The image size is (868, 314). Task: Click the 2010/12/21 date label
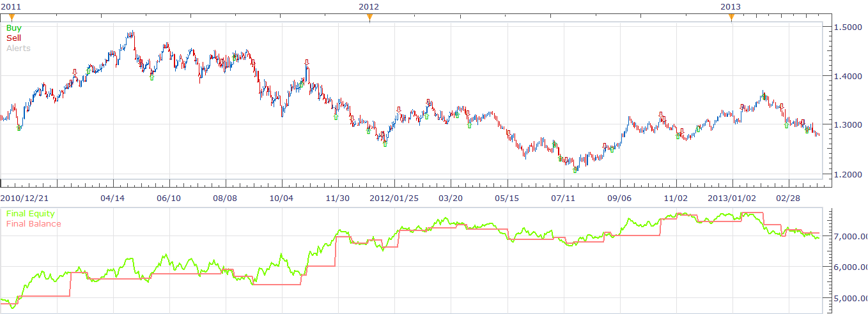tap(23, 198)
